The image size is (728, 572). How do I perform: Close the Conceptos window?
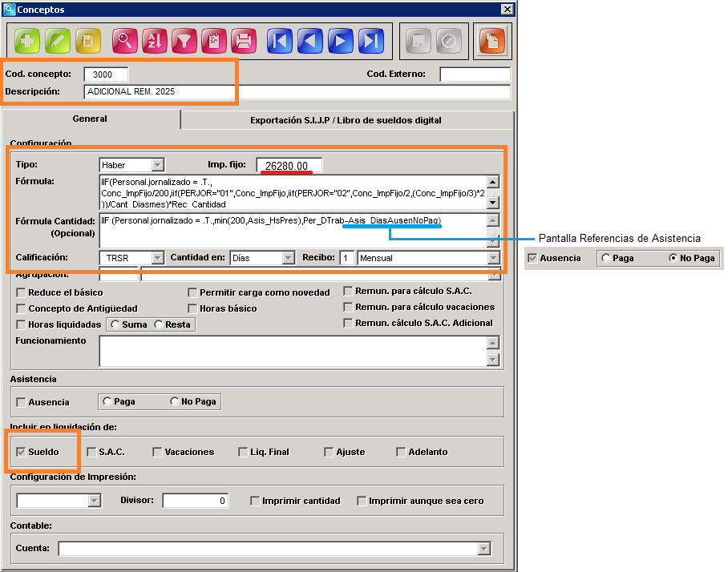(x=507, y=10)
